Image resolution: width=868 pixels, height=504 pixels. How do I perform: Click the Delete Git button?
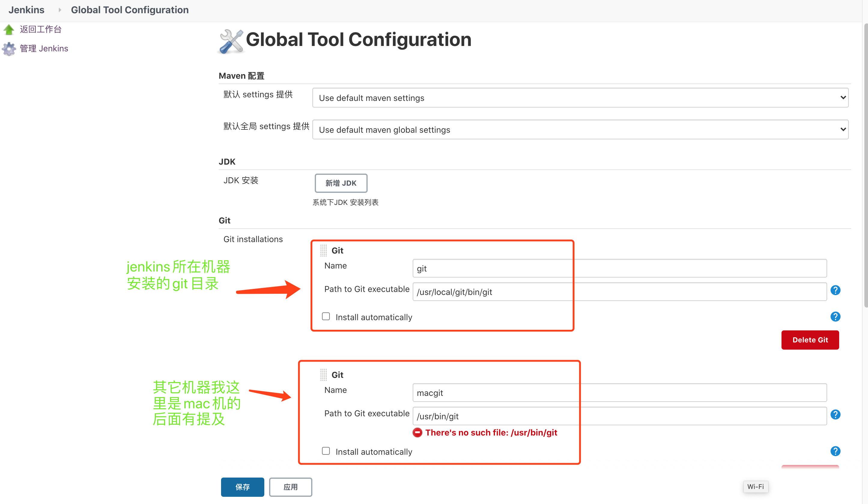point(810,340)
